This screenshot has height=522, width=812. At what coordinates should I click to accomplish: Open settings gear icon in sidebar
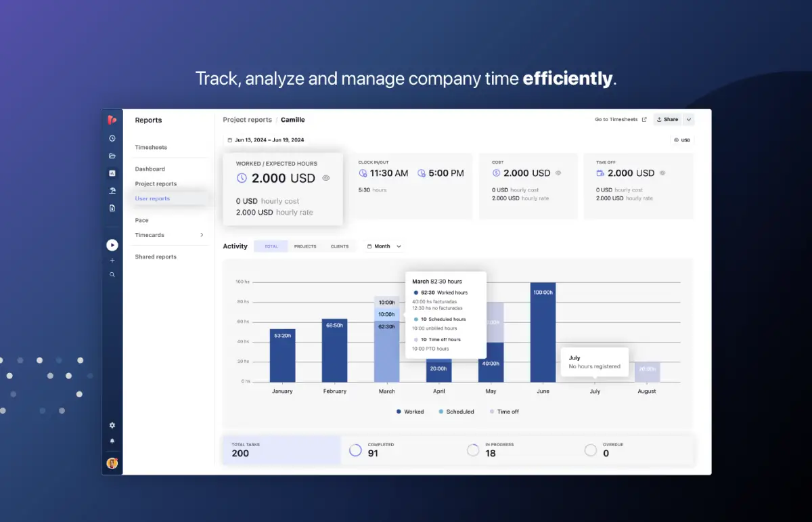tap(112, 425)
